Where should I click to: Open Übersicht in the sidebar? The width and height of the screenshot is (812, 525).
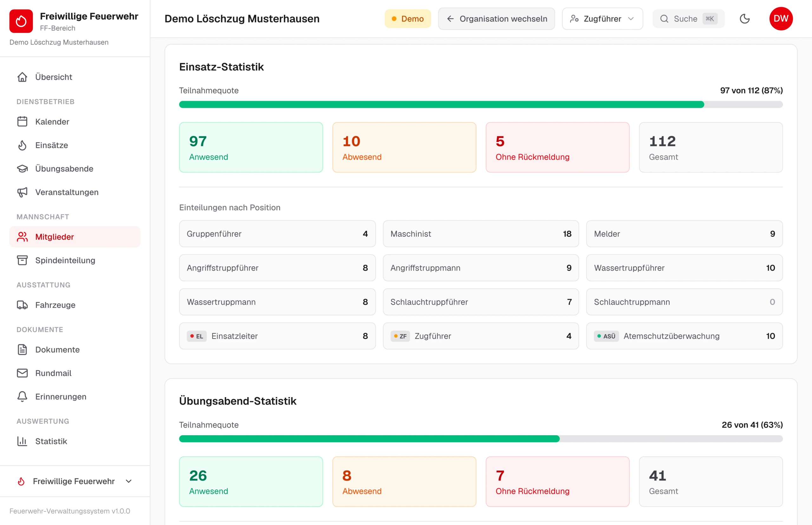point(75,77)
